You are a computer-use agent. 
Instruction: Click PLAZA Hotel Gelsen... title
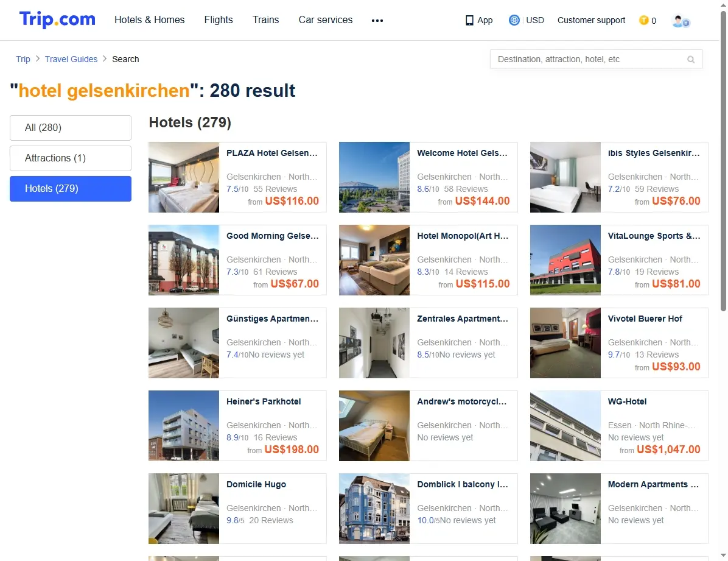click(x=272, y=153)
